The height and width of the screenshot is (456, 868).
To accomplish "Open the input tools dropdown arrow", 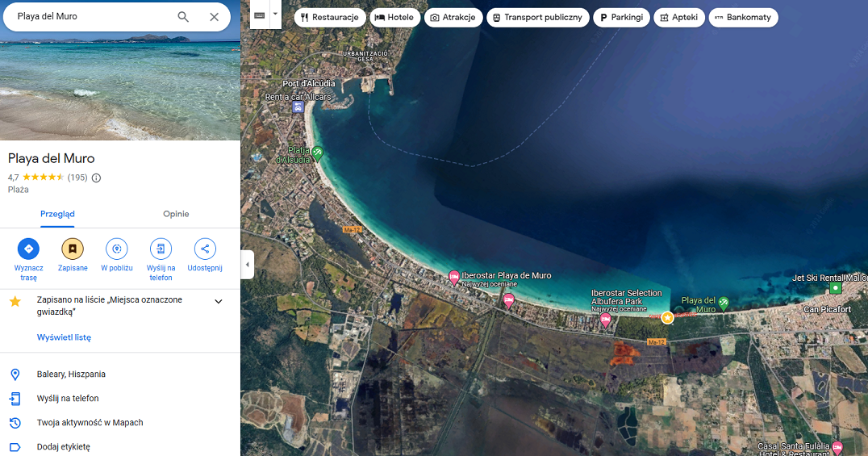I will coord(275,15).
